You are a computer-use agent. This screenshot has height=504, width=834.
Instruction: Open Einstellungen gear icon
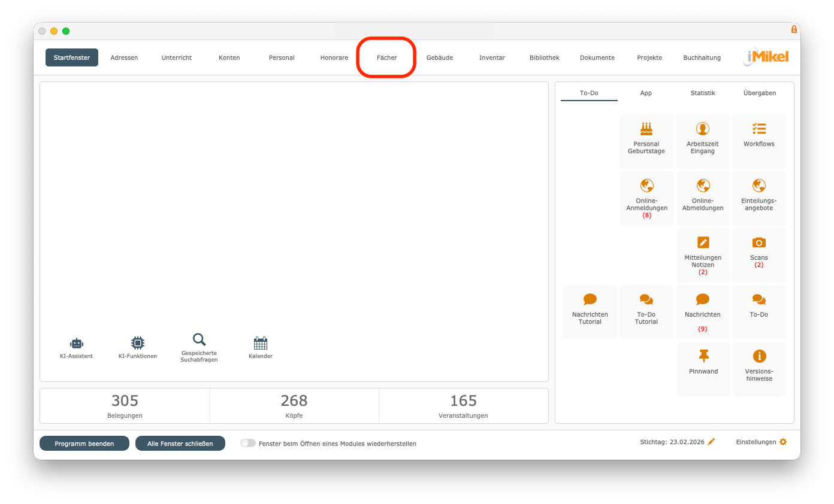(x=783, y=442)
